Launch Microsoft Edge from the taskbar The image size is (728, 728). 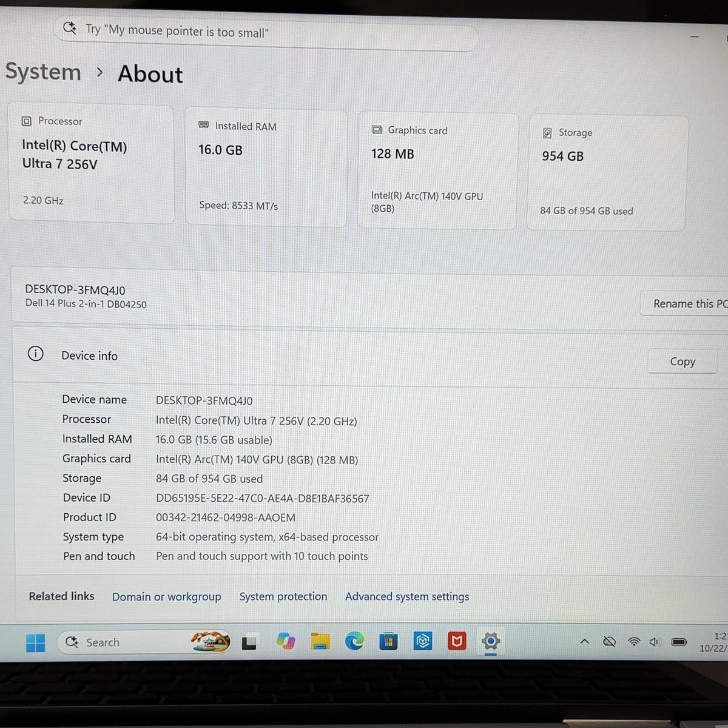coord(354,641)
